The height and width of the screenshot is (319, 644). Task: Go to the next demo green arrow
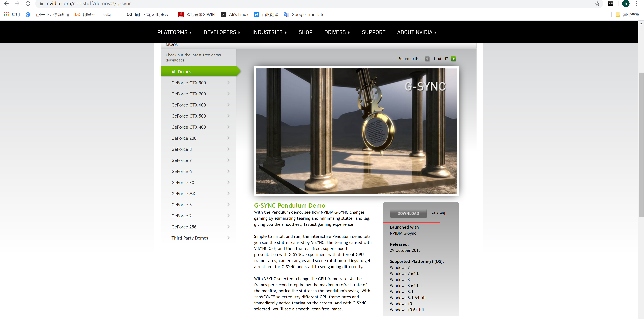click(454, 59)
